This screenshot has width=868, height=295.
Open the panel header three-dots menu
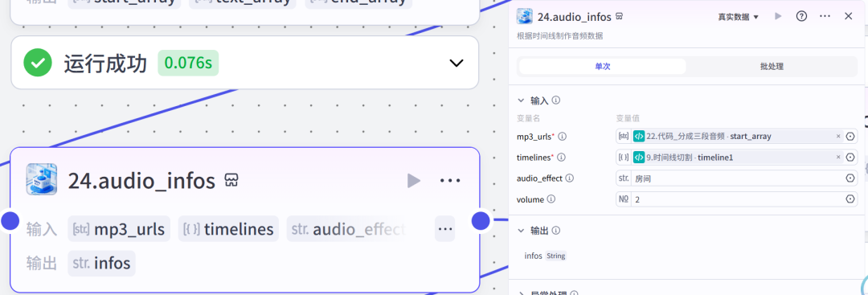825,16
